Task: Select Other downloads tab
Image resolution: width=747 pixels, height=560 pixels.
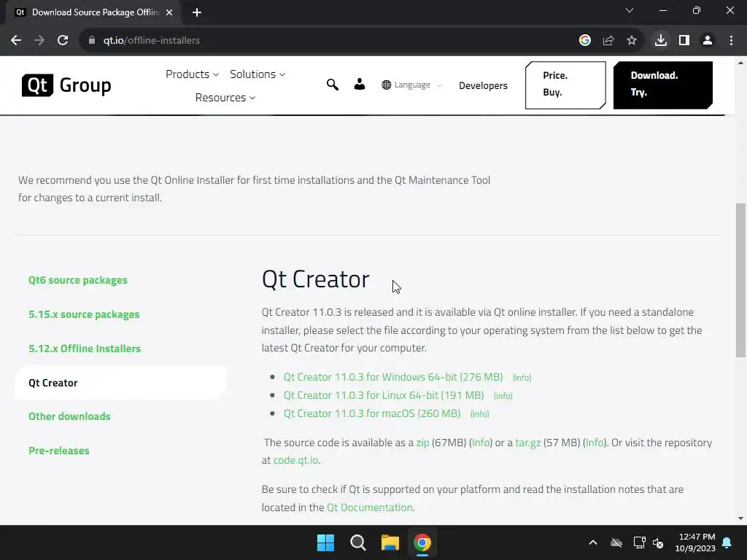Action: [69, 416]
